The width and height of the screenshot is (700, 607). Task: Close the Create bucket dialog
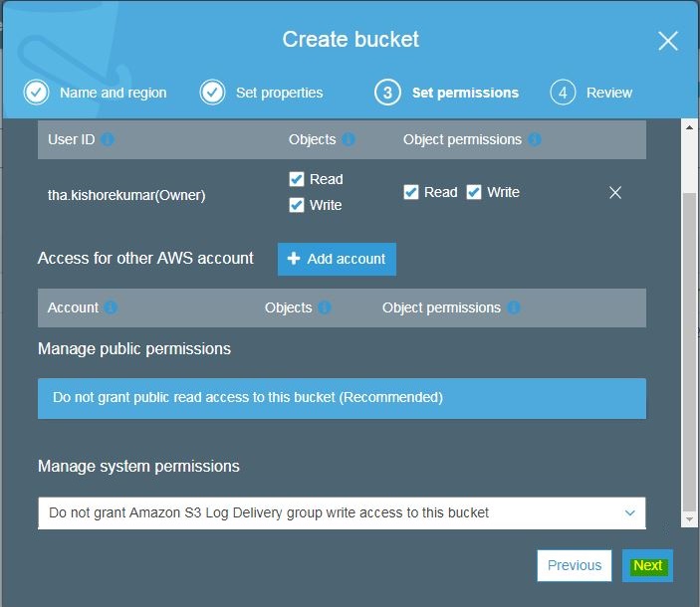tap(668, 41)
